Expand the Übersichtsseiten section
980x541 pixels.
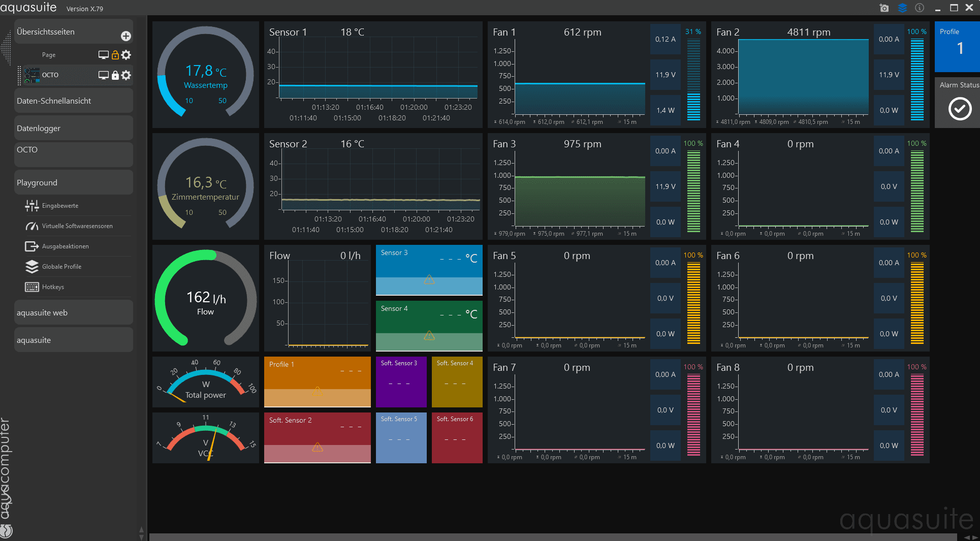pos(74,31)
